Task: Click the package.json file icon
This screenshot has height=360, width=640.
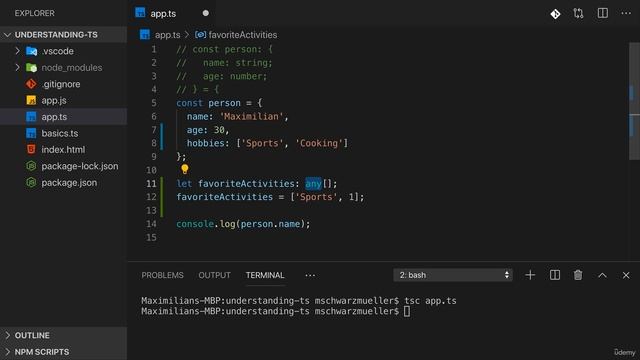Action: (31, 182)
